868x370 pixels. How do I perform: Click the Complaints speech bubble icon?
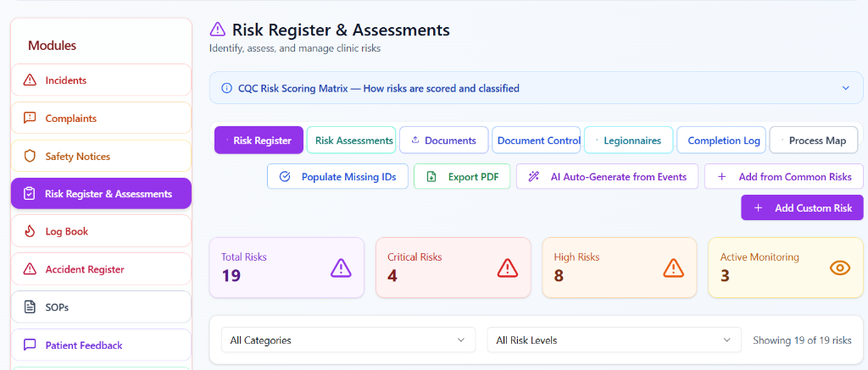(x=30, y=118)
